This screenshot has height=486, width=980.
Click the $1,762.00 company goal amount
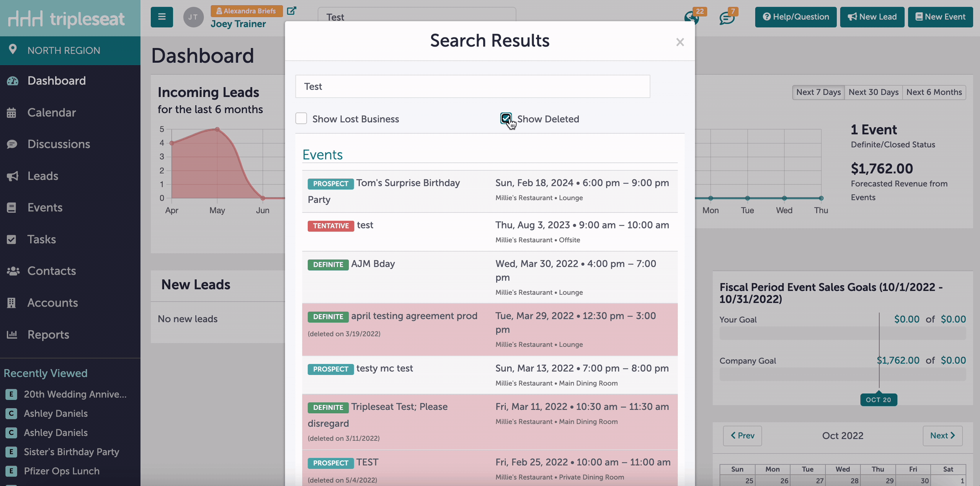click(898, 360)
